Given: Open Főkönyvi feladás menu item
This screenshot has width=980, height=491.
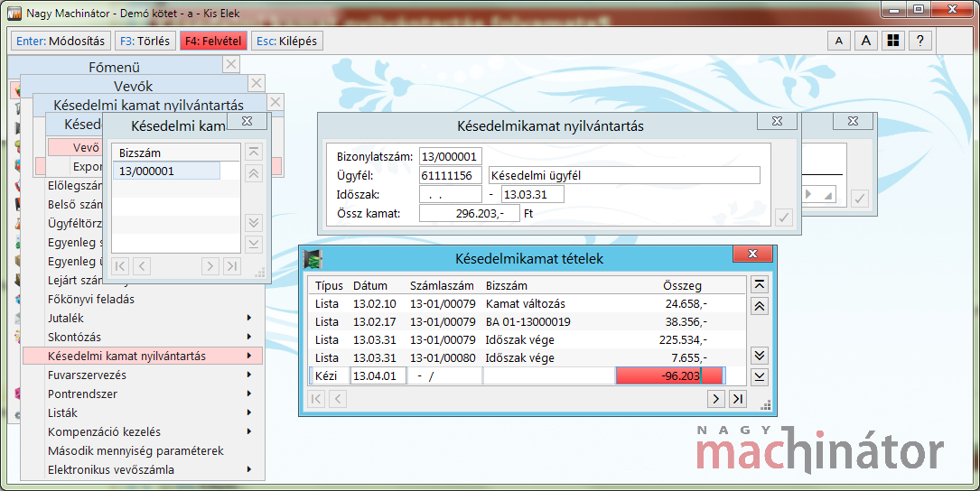Looking at the screenshot, I should tap(143, 300).
